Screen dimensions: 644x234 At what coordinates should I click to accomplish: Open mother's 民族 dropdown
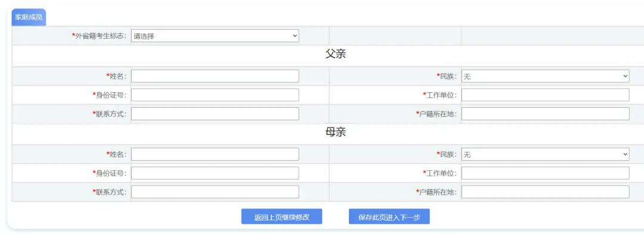546,154
